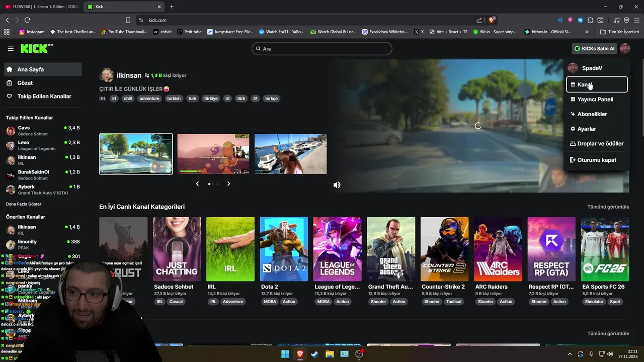Open Levo channel in followed list
Image resolution: width=644 pixels, height=362 pixels.
[x=43, y=145]
